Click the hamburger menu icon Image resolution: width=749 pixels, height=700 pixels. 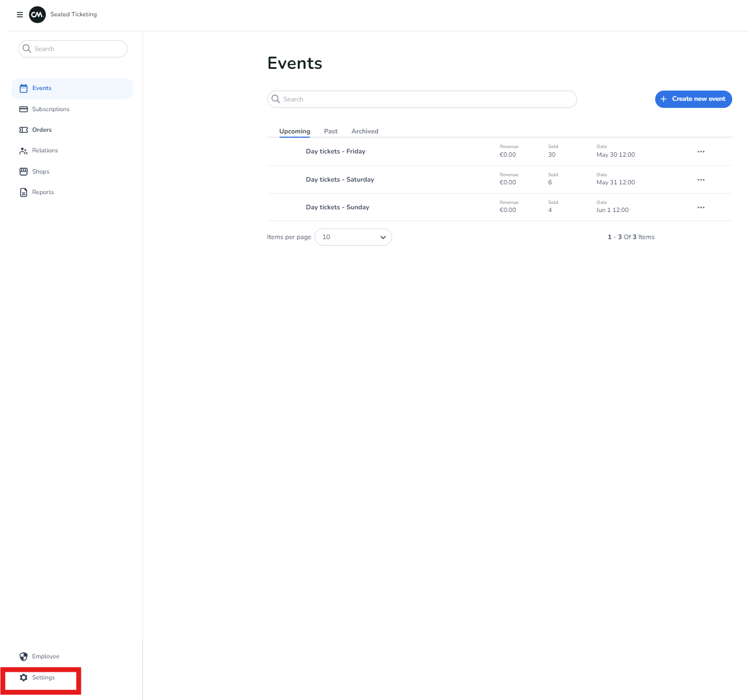(x=20, y=15)
